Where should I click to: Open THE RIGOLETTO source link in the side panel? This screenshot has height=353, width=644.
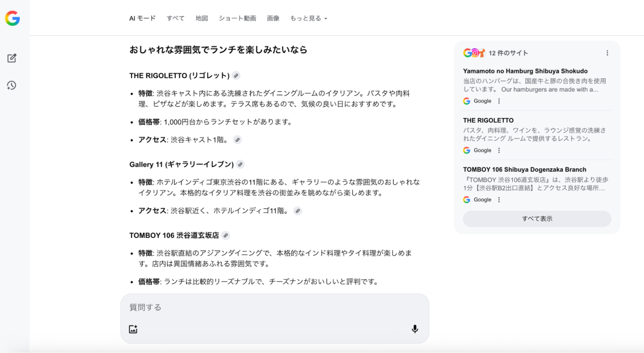(x=488, y=120)
